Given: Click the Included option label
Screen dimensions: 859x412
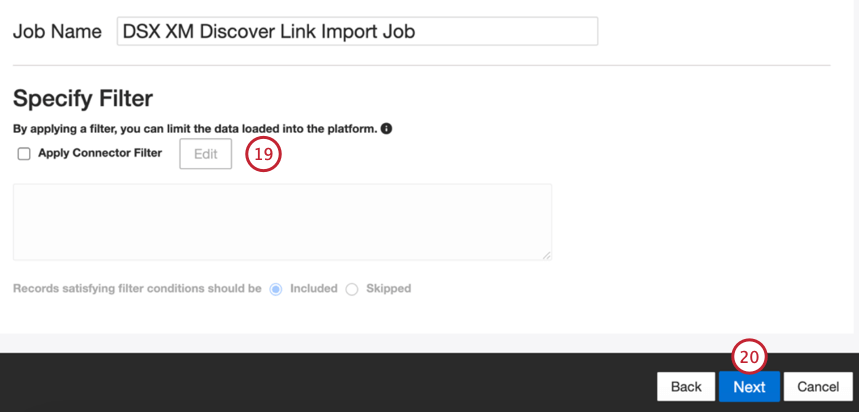Looking at the screenshot, I should (x=314, y=288).
